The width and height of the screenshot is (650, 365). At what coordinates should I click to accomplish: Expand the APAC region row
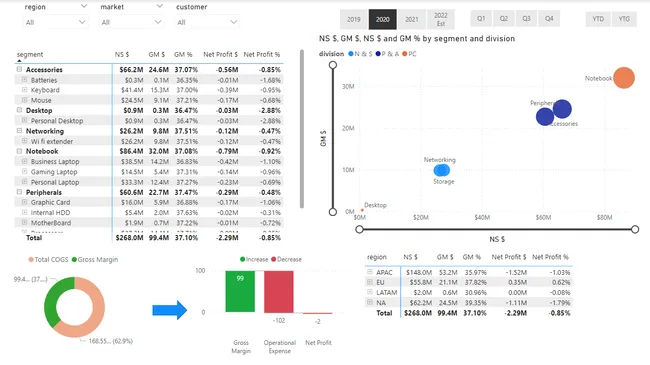tap(370, 272)
